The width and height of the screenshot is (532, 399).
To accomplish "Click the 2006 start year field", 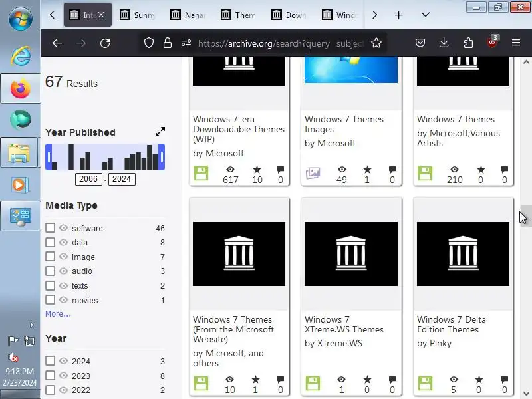I will pyautogui.click(x=88, y=179).
